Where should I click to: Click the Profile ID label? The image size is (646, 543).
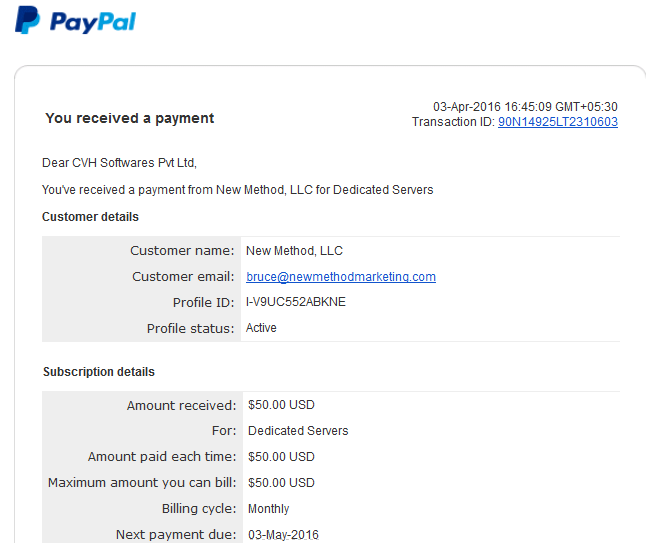[x=204, y=302]
